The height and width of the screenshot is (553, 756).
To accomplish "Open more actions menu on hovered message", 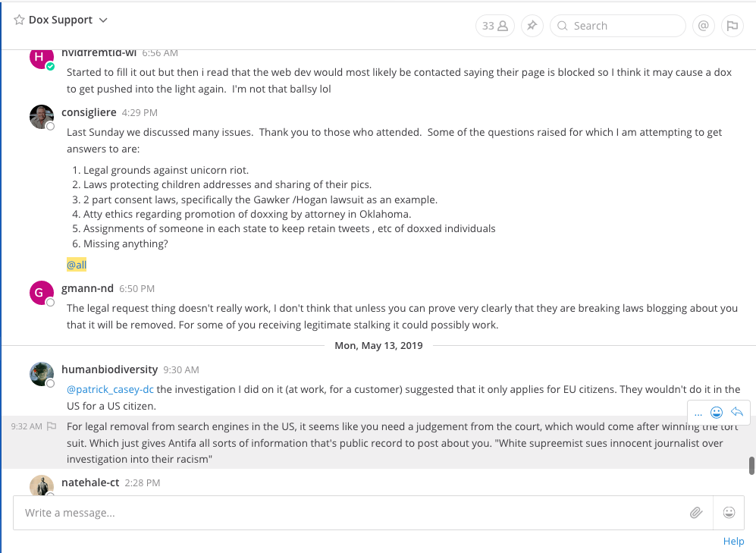I will point(698,413).
